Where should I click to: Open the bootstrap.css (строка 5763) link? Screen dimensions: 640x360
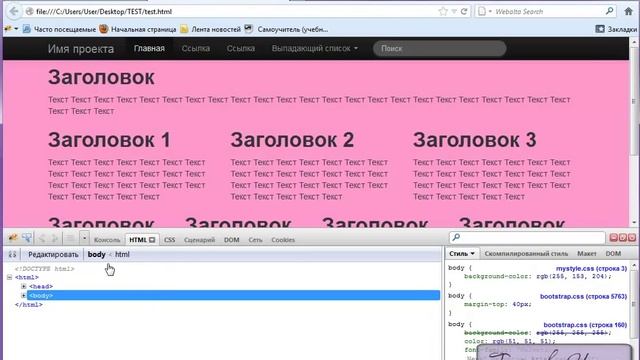click(583, 296)
